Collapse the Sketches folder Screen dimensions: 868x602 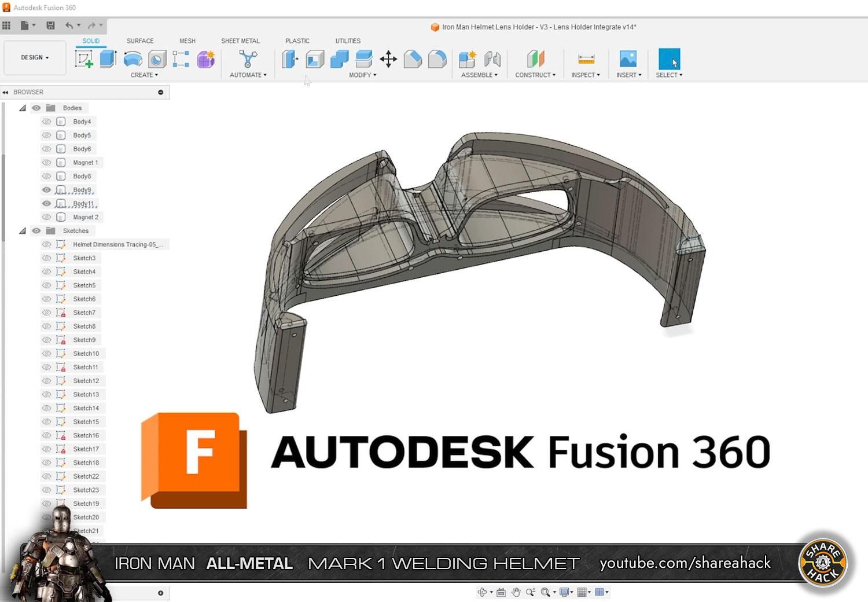click(x=23, y=231)
